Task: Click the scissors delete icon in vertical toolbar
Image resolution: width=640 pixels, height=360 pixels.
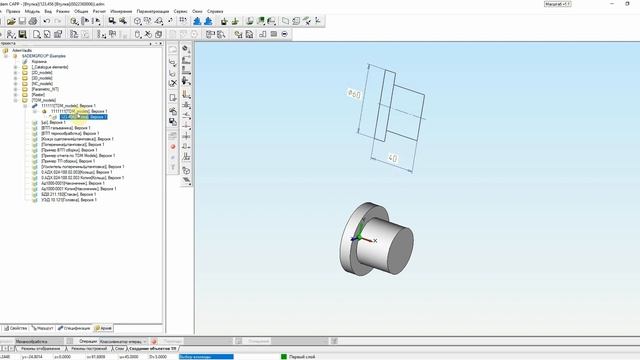Action: click(173, 83)
